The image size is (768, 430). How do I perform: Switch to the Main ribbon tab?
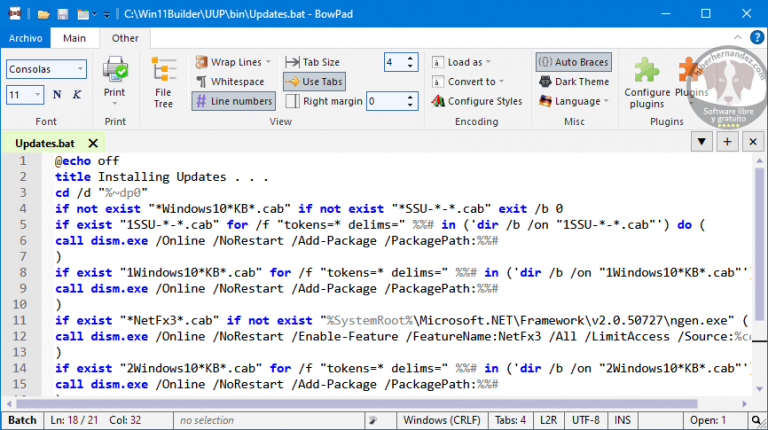click(74, 38)
